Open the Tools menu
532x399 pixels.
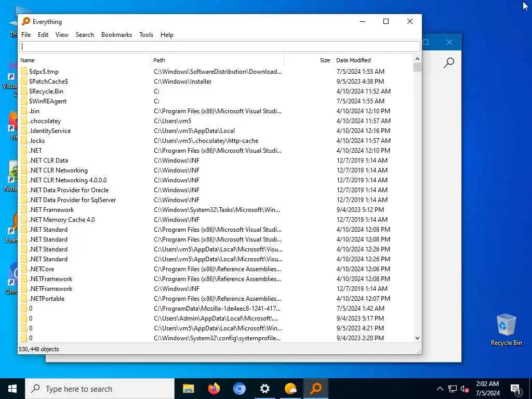(x=146, y=35)
